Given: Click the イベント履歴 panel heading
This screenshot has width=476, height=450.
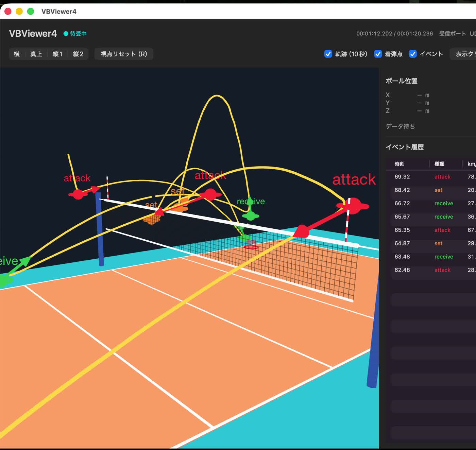Looking at the screenshot, I should (405, 147).
